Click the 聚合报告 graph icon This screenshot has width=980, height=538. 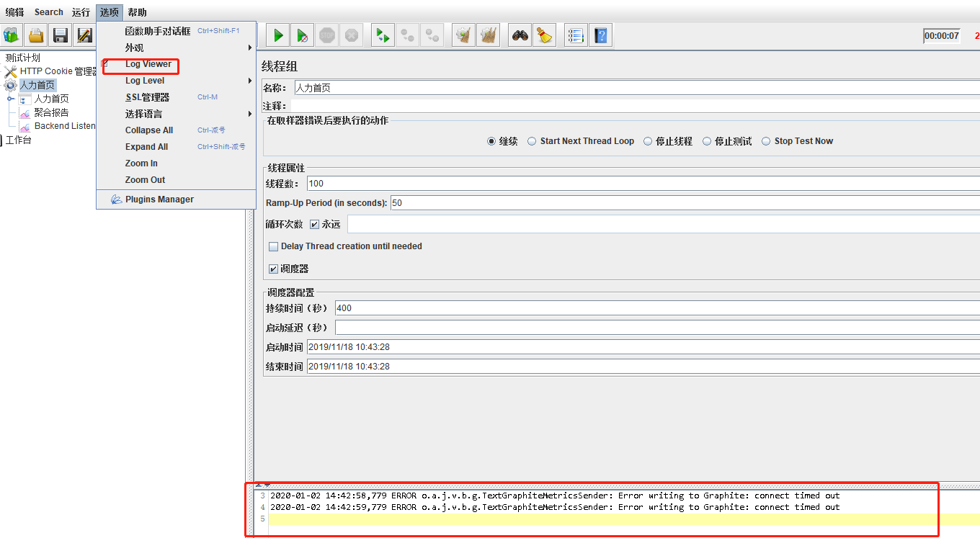click(25, 113)
